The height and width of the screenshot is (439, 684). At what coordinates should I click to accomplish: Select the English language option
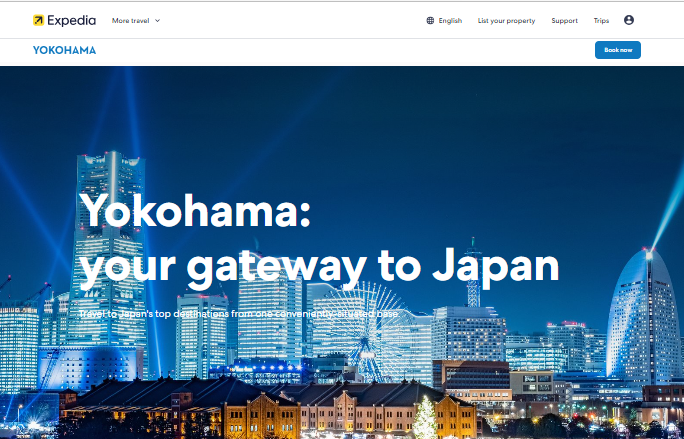(450, 21)
